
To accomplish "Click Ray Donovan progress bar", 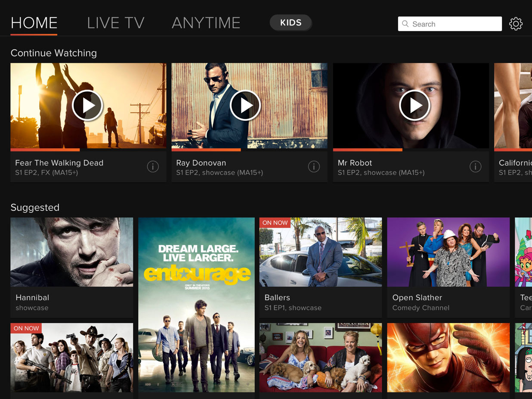I will (249, 150).
